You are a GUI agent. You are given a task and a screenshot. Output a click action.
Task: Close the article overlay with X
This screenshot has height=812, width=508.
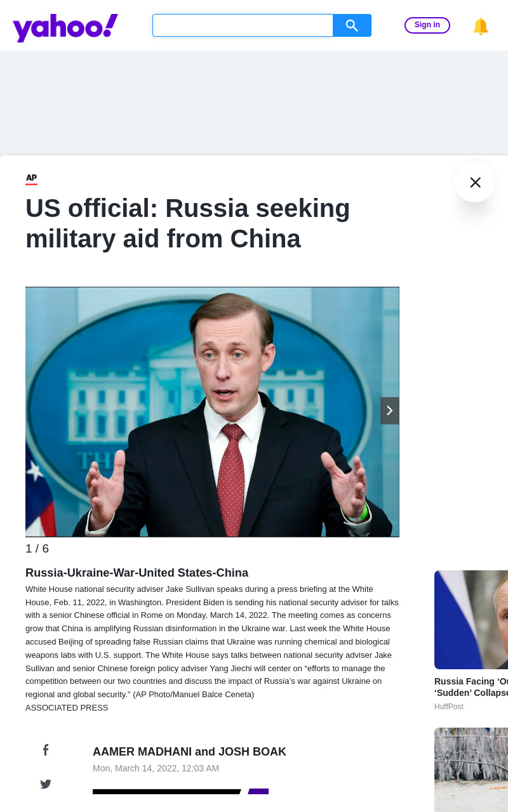coord(475,182)
